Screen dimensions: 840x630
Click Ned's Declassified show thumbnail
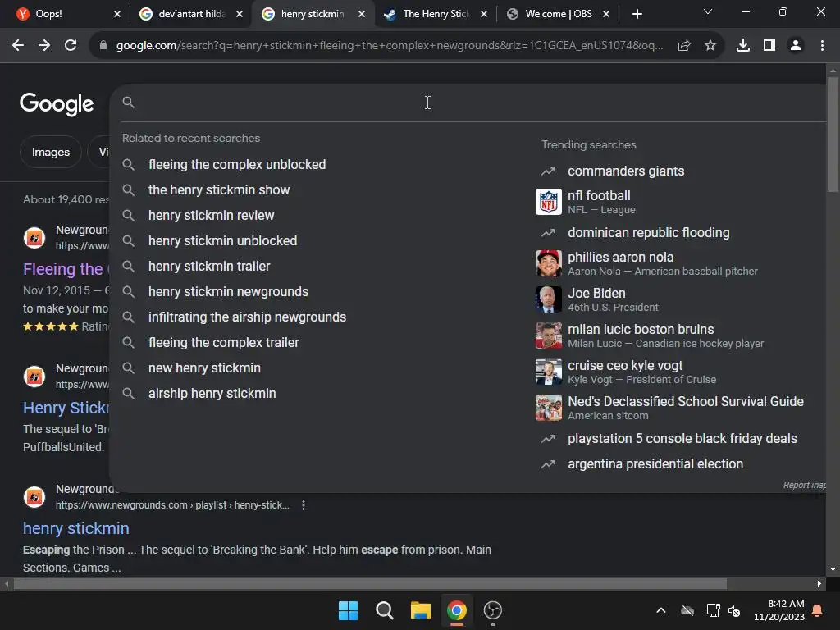click(549, 408)
